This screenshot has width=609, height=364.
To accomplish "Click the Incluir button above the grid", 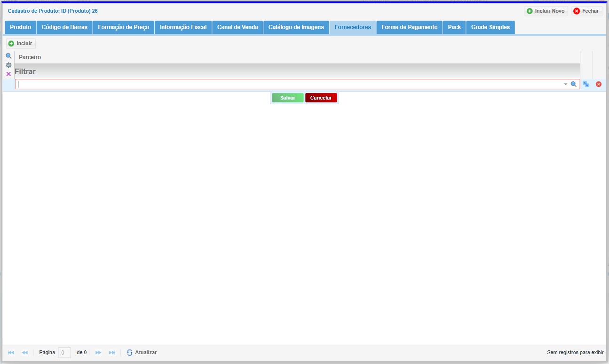I will point(21,43).
